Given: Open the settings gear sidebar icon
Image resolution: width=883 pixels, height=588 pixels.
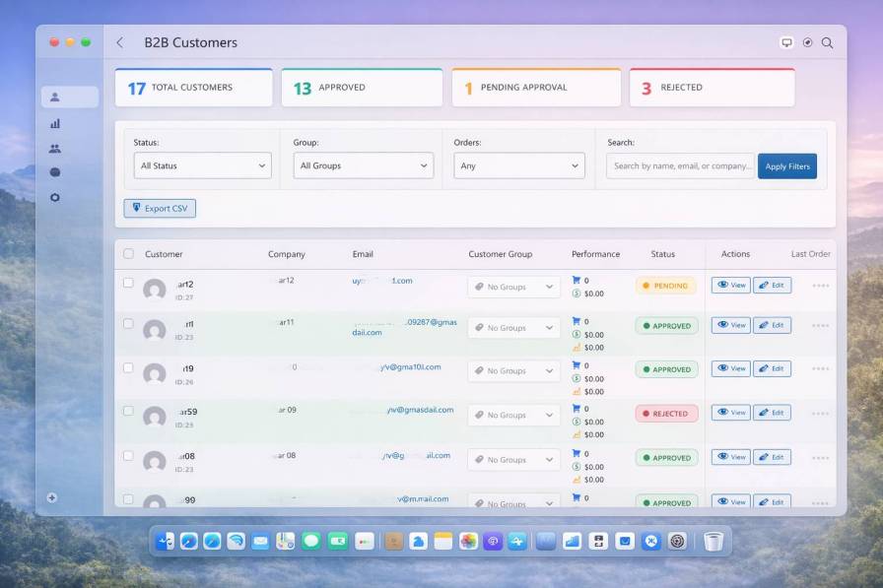Looking at the screenshot, I should tap(54, 198).
